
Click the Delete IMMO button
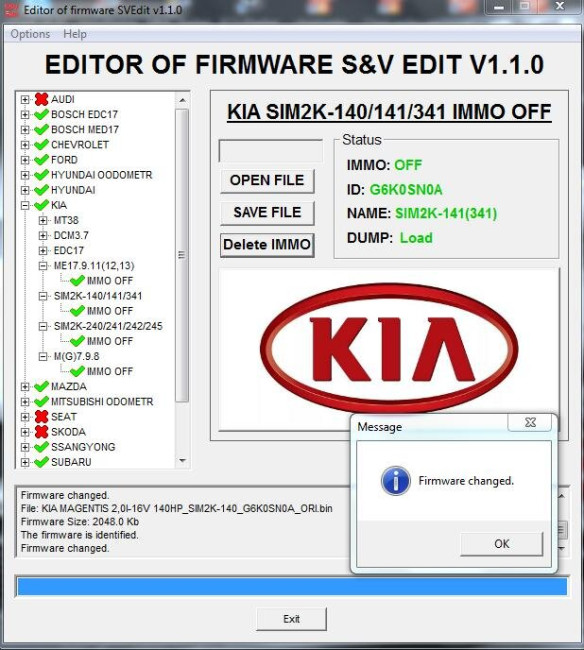[267, 245]
